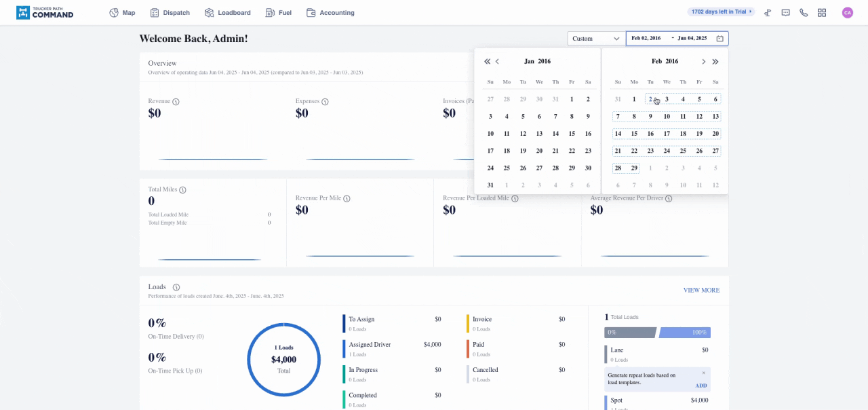Click the 1702 days left in Trial badge
This screenshot has height=410, width=868.
722,12
